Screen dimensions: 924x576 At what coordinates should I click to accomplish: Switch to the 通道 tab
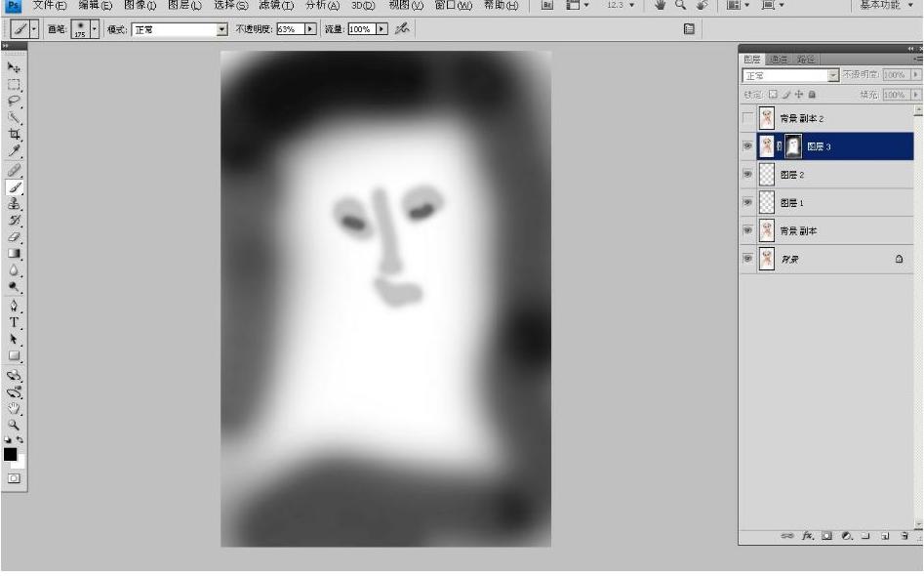click(779, 60)
